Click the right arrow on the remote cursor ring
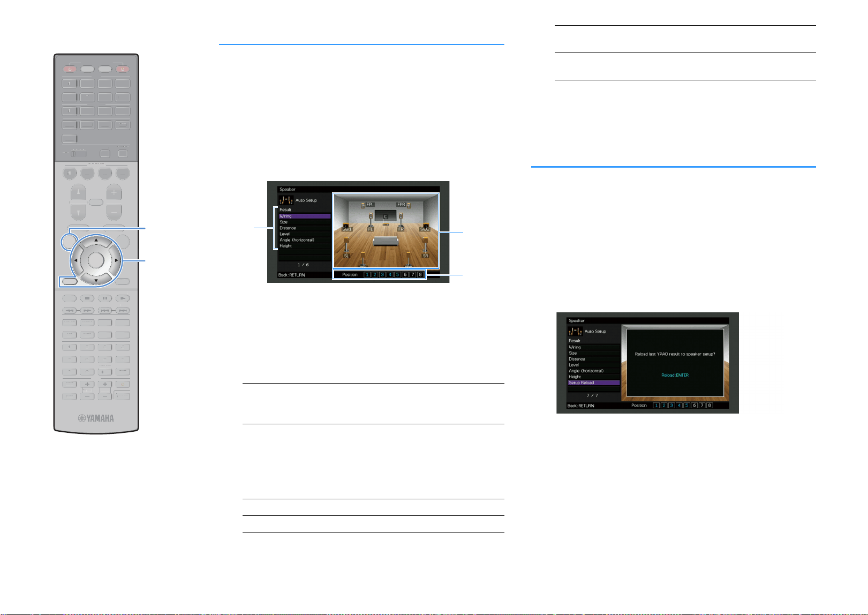Viewport: 868px width, 615px height. tap(116, 260)
